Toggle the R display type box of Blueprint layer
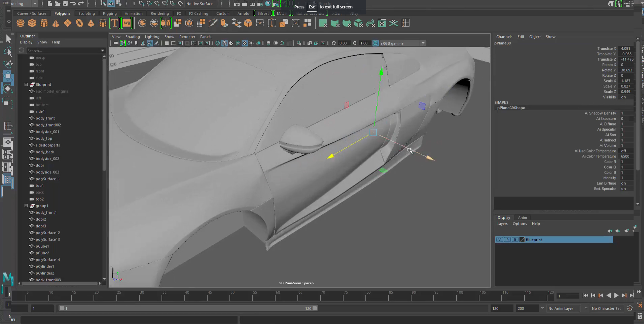Image resolution: width=644 pixels, height=324 pixels. (515, 240)
